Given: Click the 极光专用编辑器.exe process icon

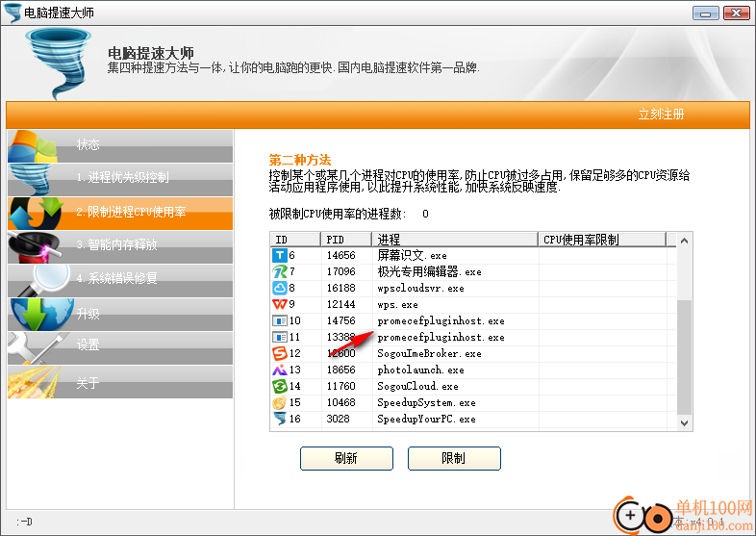Looking at the screenshot, I should coord(280,271).
